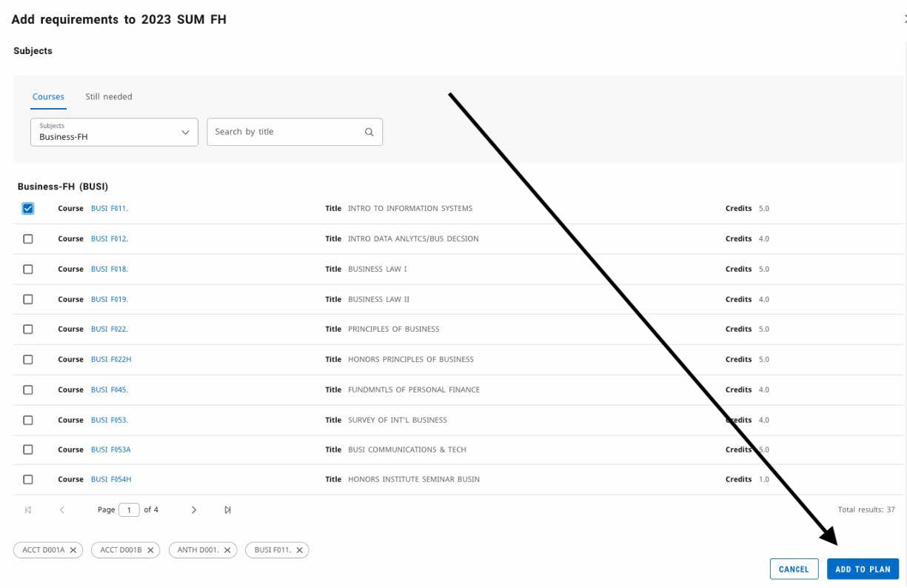The height and width of the screenshot is (588, 907).
Task: Go to previous page arrow
Action: point(62,510)
